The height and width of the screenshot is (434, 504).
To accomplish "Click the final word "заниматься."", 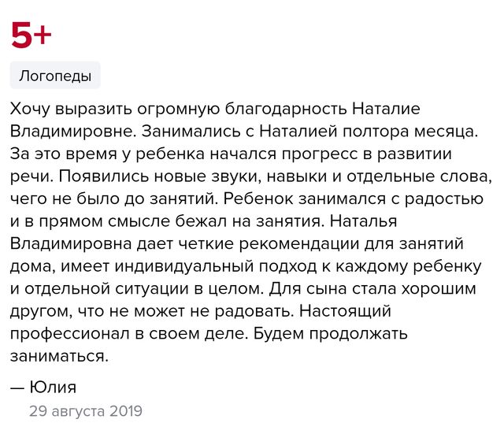I will click(60, 356).
